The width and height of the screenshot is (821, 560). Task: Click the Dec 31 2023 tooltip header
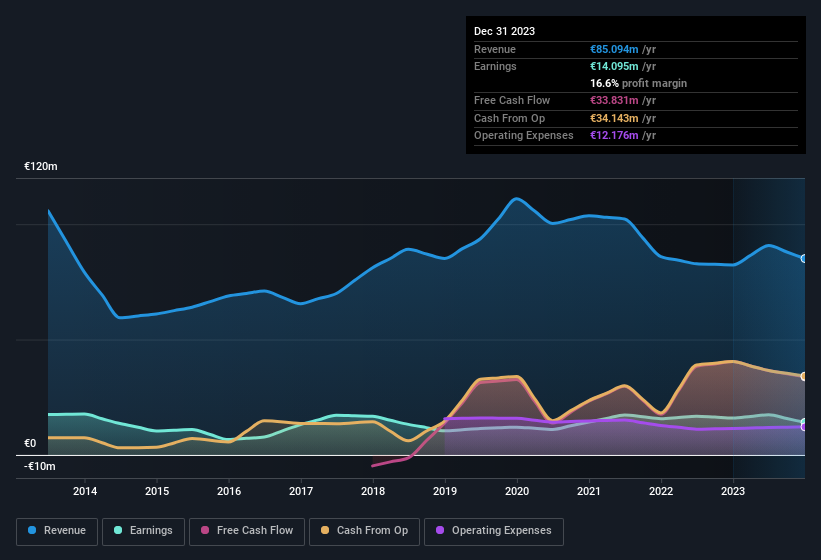504,31
